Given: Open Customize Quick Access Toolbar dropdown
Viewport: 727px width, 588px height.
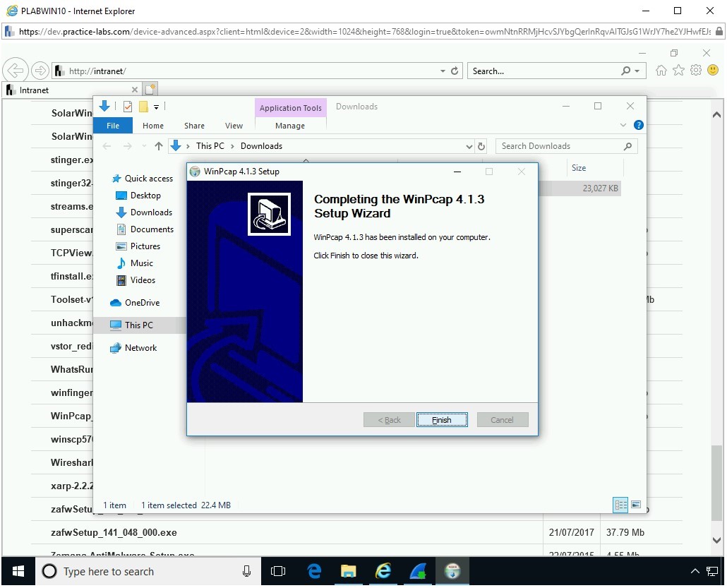Looking at the screenshot, I should [x=157, y=107].
